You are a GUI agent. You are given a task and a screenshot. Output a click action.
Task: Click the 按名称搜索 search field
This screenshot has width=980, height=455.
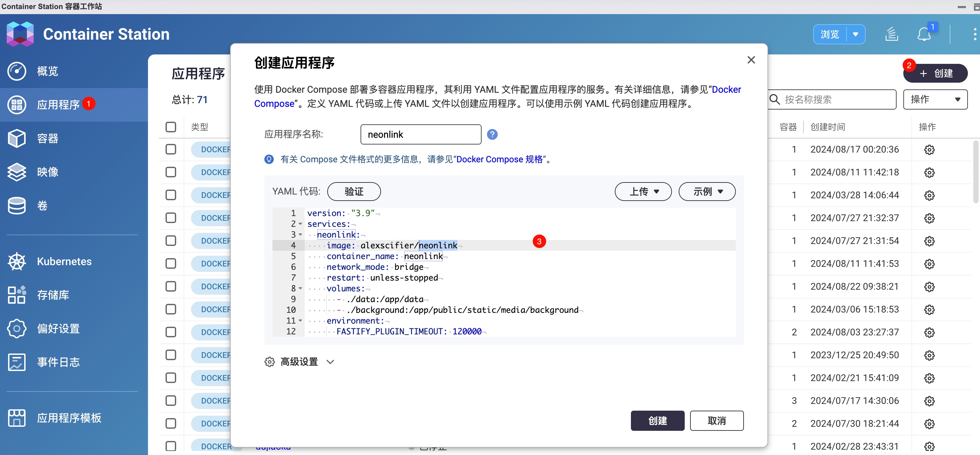tap(832, 99)
